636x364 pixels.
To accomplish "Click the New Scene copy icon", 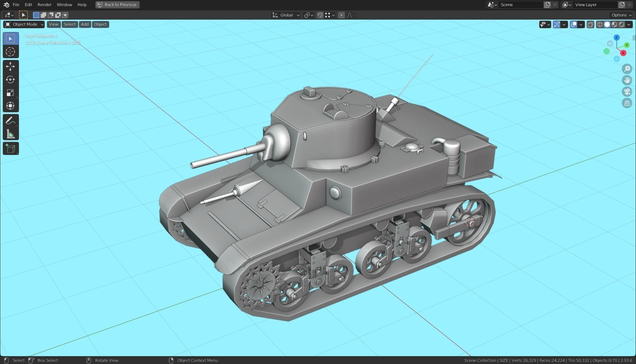I will pyautogui.click(x=547, y=5).
